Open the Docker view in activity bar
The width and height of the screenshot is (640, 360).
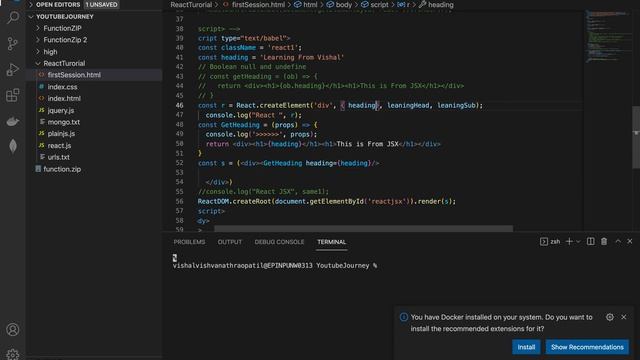pyautogui.click(x=13, y=121)
